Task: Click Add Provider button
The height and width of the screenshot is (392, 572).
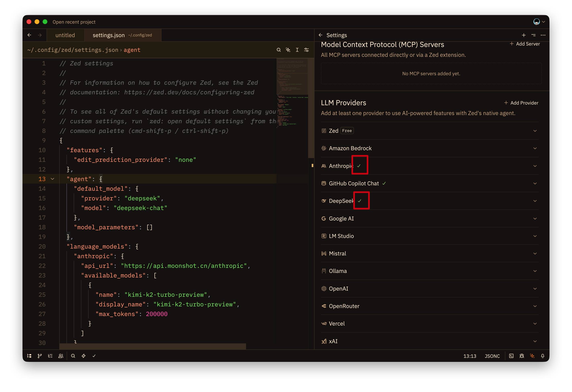Action: coord(521,103)
